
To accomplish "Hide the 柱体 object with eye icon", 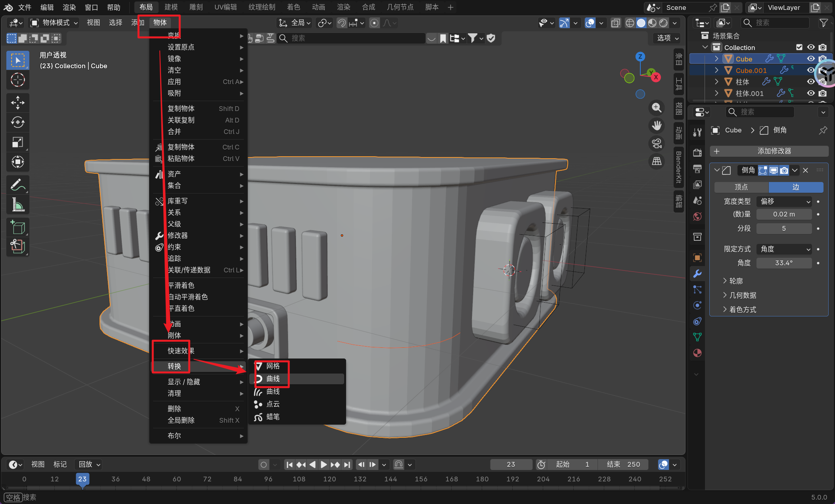I will (x=811, y=82).
